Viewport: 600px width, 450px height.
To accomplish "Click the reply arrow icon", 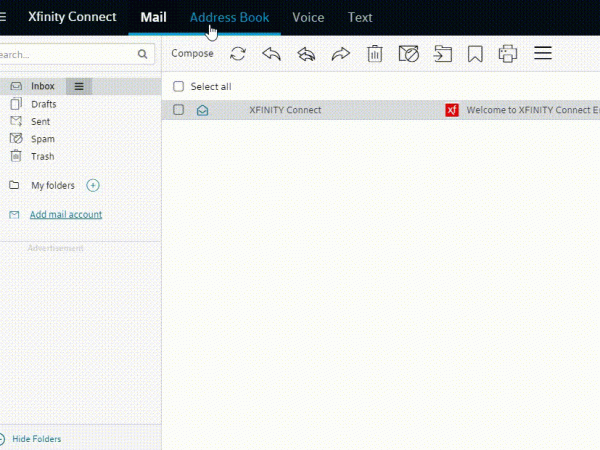I will click(x=271, y=54).
